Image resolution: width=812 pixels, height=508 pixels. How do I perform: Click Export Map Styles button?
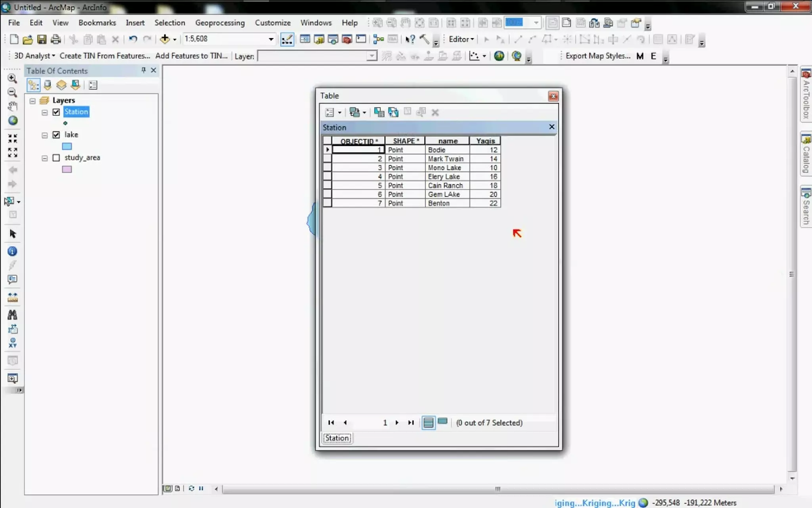point(598,56)
